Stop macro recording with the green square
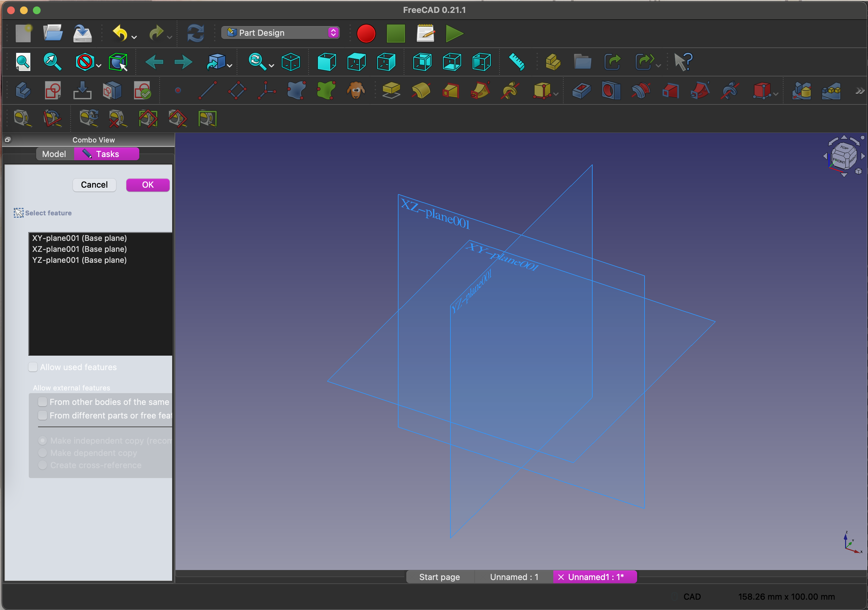868x610 pixels. (396, 33)
